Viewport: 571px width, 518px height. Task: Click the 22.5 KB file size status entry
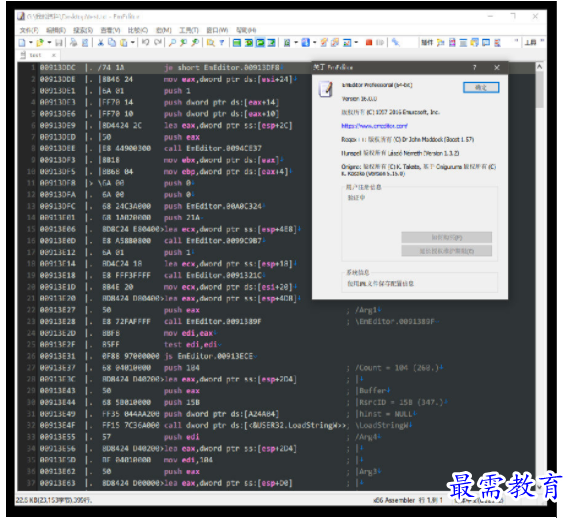click(x=53, y=501)
